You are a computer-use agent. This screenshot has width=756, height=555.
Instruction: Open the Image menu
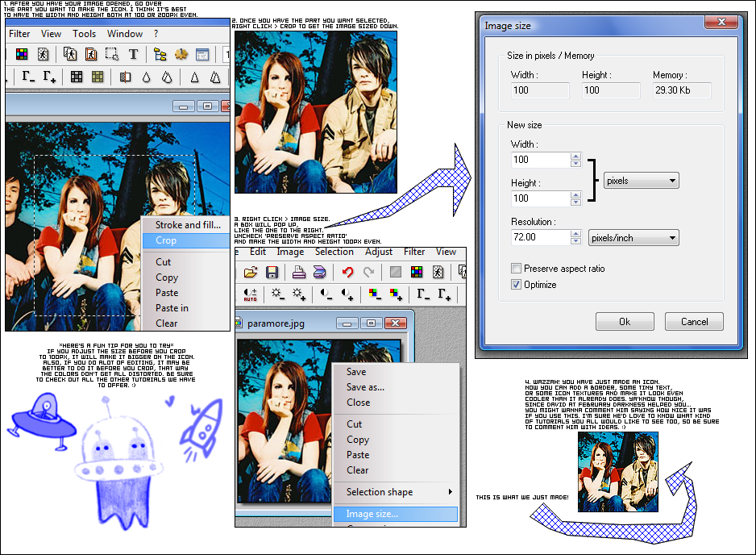290,252
